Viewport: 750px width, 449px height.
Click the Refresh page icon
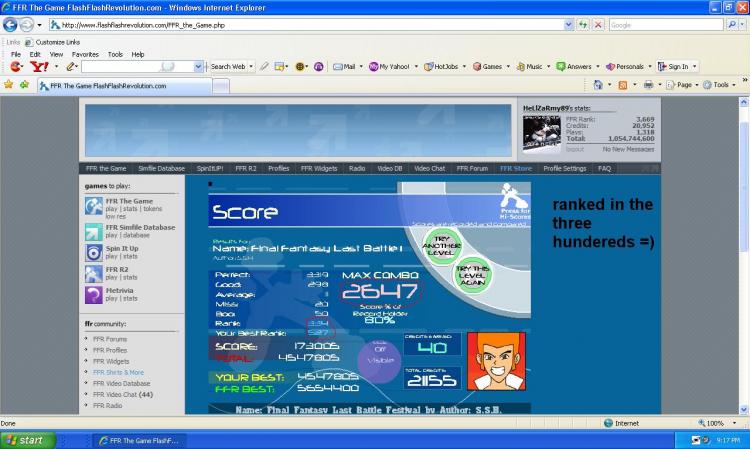tap(583, 25)
